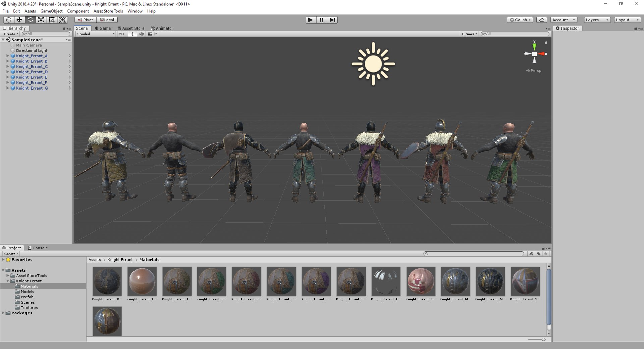Start Play mode
Screen dimensions: 644x349
tap(311, 20)
